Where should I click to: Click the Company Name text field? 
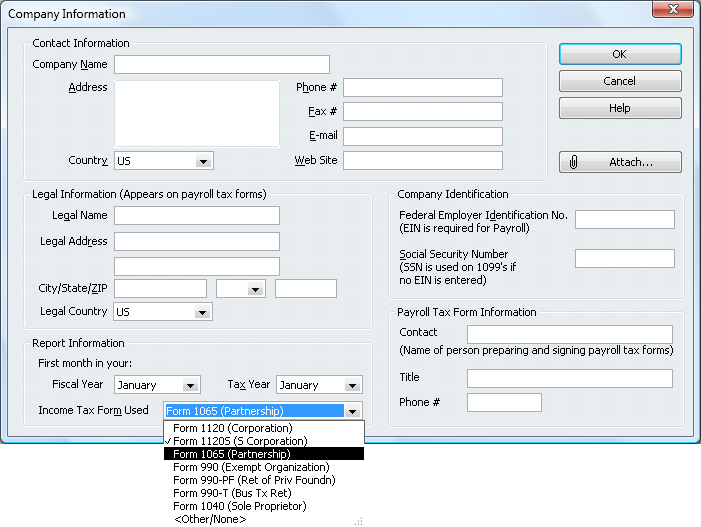pos(207,65)
